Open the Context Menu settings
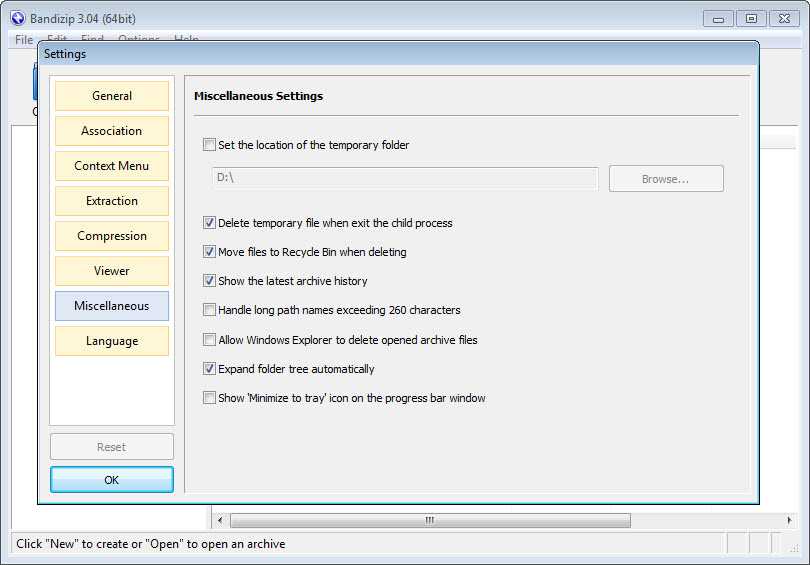This screenshot has height=565, width=810. (x=112, y=166)
